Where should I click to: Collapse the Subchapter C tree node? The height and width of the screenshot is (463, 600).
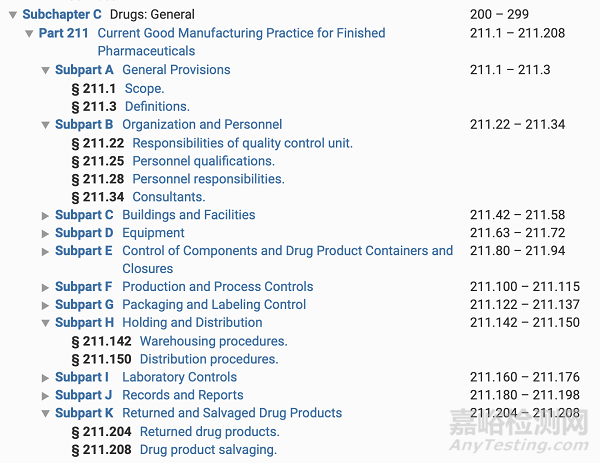13,15
